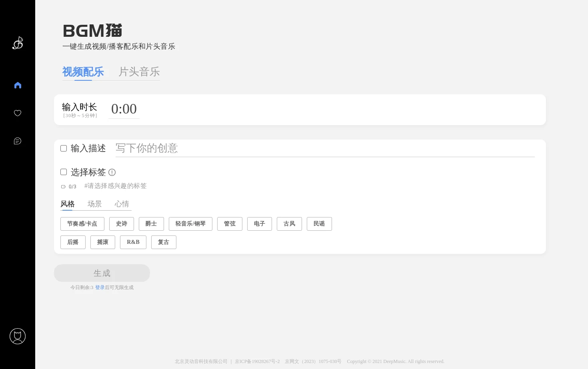The image size is (588, 369).
Task: Click the #请选择感兴趣的标签 hint text
Action: click(x=116, y=186)
